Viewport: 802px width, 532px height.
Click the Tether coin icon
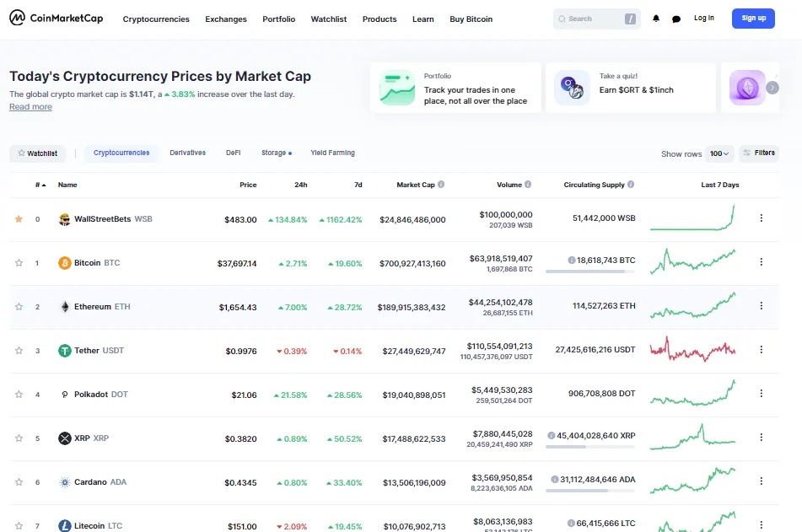point(64,351)
